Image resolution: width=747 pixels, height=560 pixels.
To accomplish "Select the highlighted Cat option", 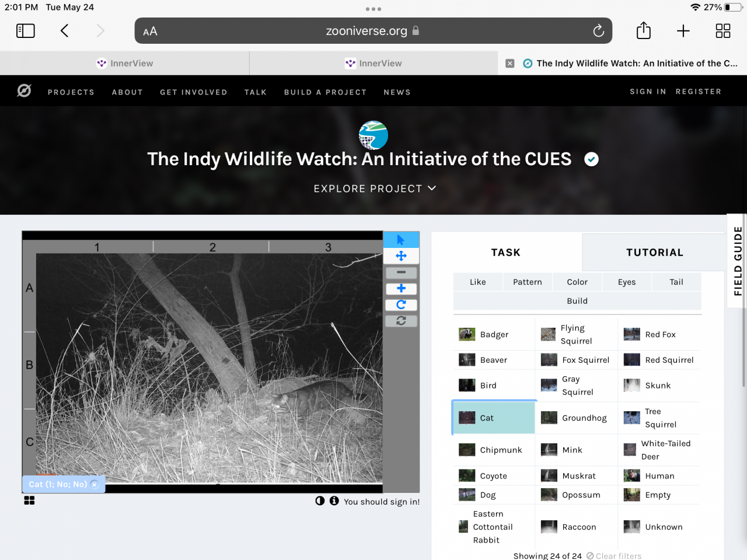I will tap(494, 418).
